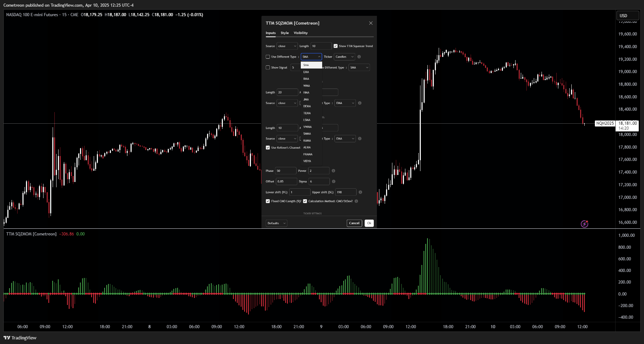
Task: Open EMA Type dropdown below Length 20 row
Action: point(345,103)
